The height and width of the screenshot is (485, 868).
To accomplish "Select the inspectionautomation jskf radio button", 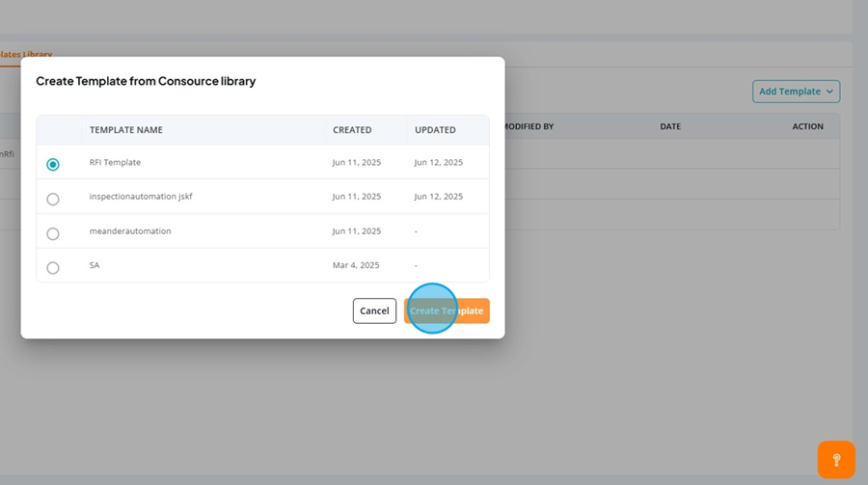I will click(x=53, y=200).
